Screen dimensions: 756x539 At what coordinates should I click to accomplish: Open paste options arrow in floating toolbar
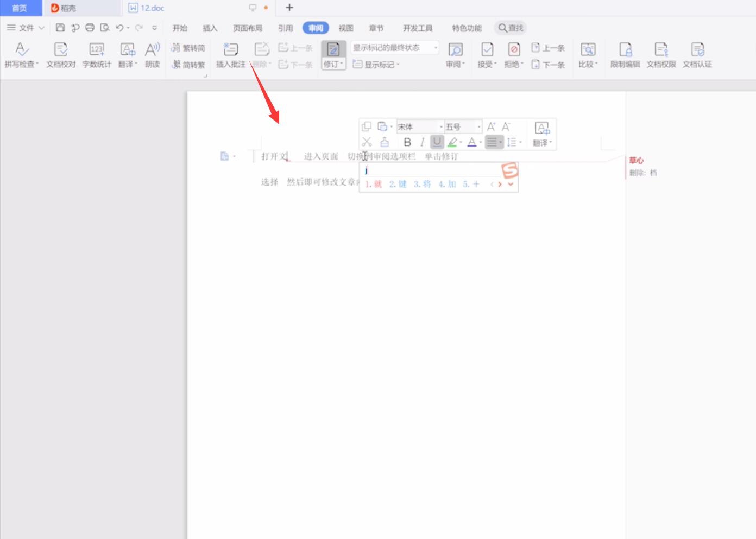(392, 127)
